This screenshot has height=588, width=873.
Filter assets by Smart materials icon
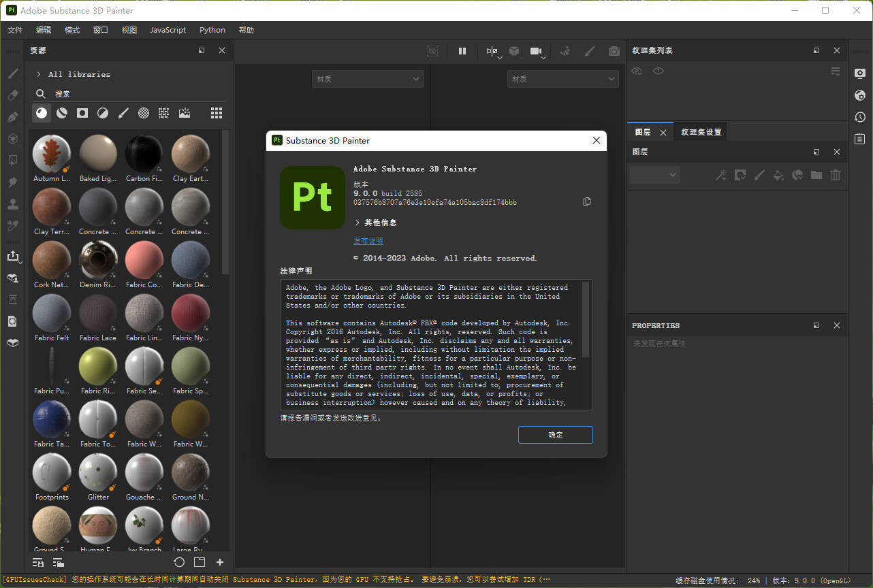point(62,113)
